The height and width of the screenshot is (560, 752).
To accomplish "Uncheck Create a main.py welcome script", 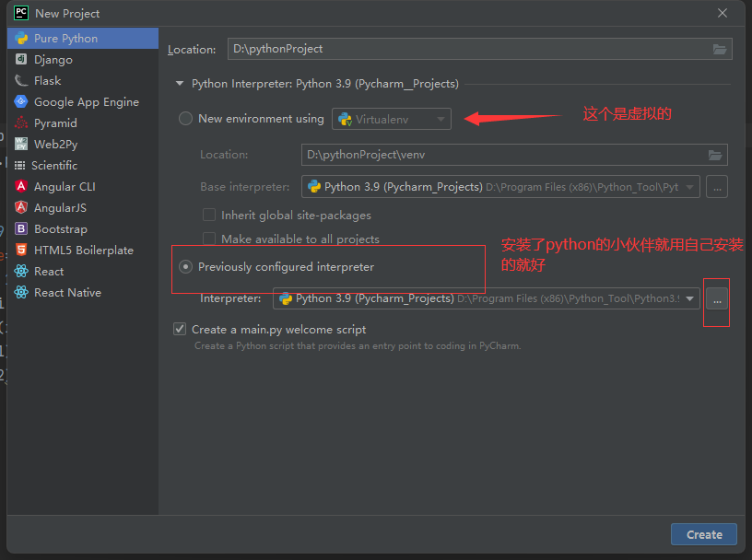I will (180, 329).
